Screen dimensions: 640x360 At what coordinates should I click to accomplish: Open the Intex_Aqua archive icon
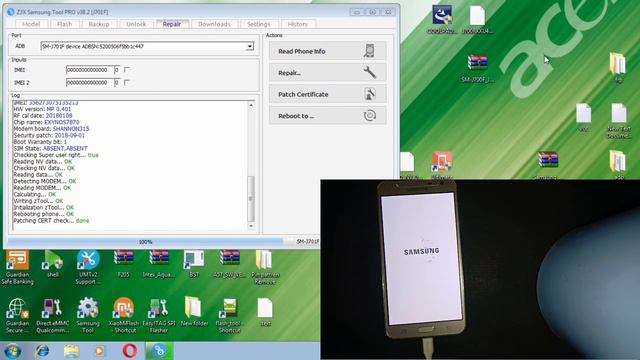(x=159, y=265)
